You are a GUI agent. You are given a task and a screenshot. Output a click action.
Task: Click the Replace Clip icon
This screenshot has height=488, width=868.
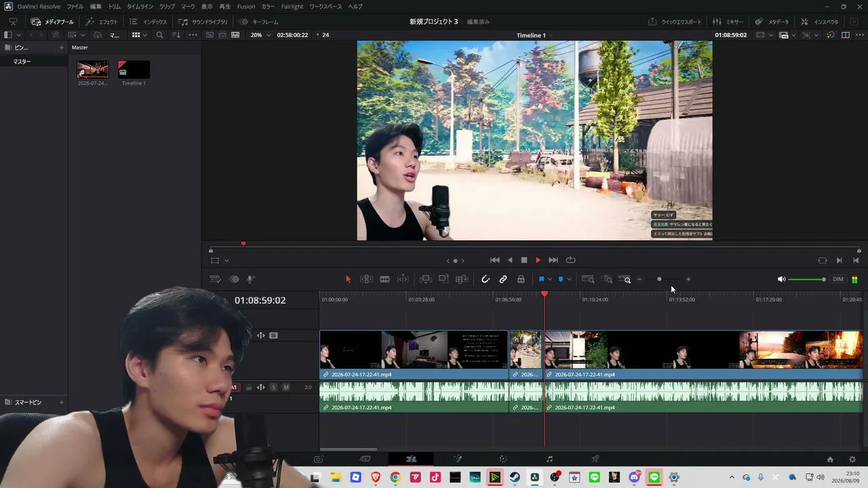[x=462, y=279]
